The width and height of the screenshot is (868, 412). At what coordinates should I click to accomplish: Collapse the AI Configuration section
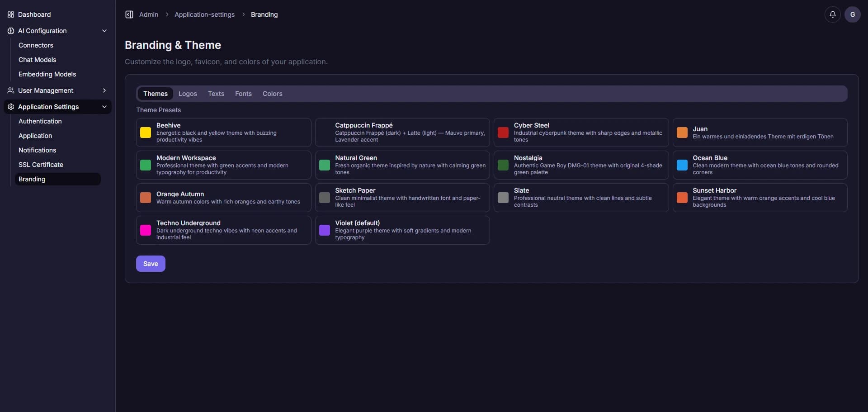tap(104, 31)
